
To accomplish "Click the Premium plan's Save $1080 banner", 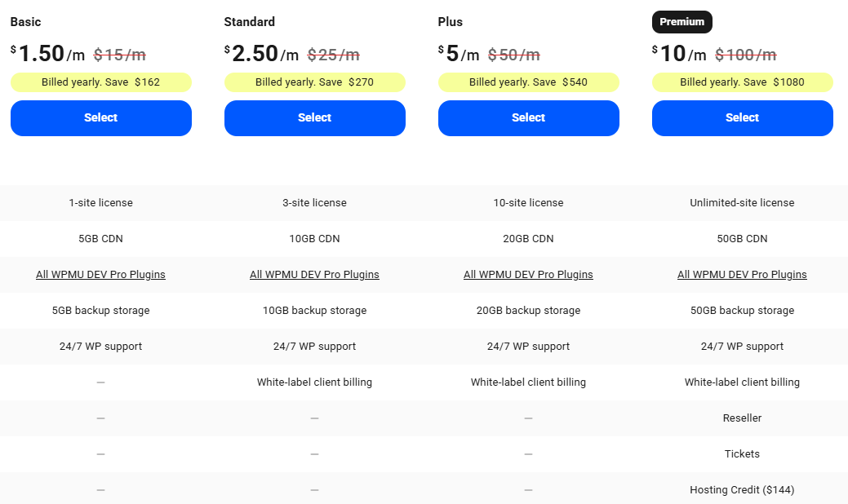I will [x=742, y=82].
